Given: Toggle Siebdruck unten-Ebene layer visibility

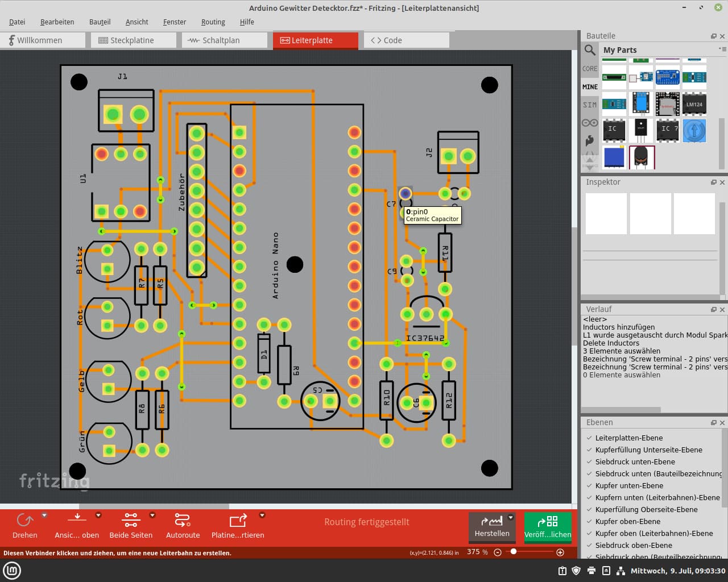Looking at the screenshot, I should tap(589, 462).
